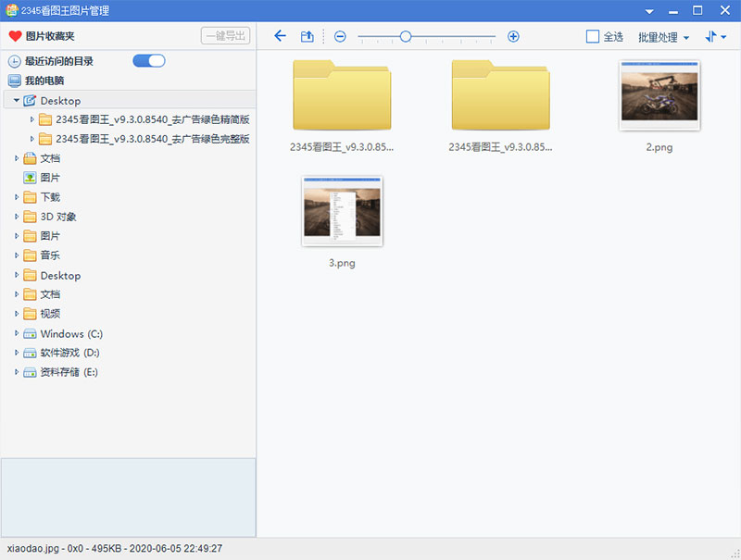741x560 pixels.
Task: Expand the 3D 对象 tree node
Action: [17, 217]
